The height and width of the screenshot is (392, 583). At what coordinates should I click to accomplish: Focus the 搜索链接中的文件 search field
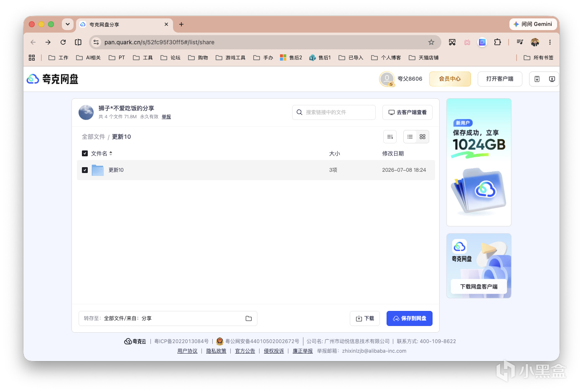[334, 112]
